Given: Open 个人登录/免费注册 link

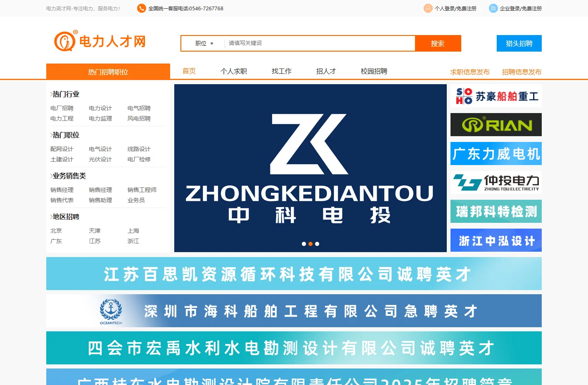Looking at the screenshot, I should click(455, 8).
